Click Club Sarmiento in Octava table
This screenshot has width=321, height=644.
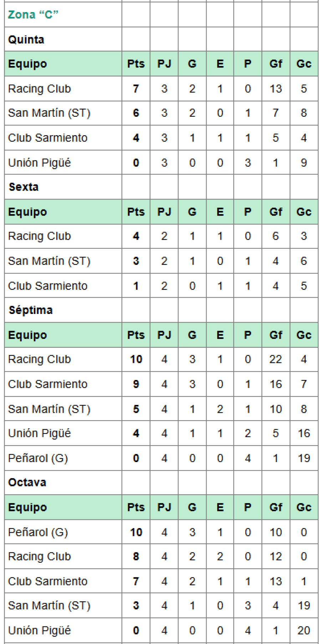pos(48,581)
